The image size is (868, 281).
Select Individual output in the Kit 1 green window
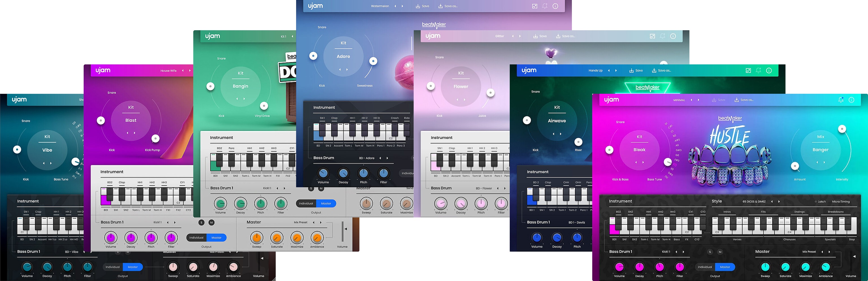coord(306,204)
